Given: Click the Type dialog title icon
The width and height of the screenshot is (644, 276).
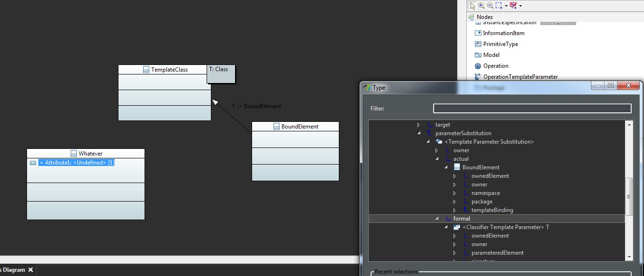Looking at the screenshot, I should pyautogui.click(x=367, y=87).
